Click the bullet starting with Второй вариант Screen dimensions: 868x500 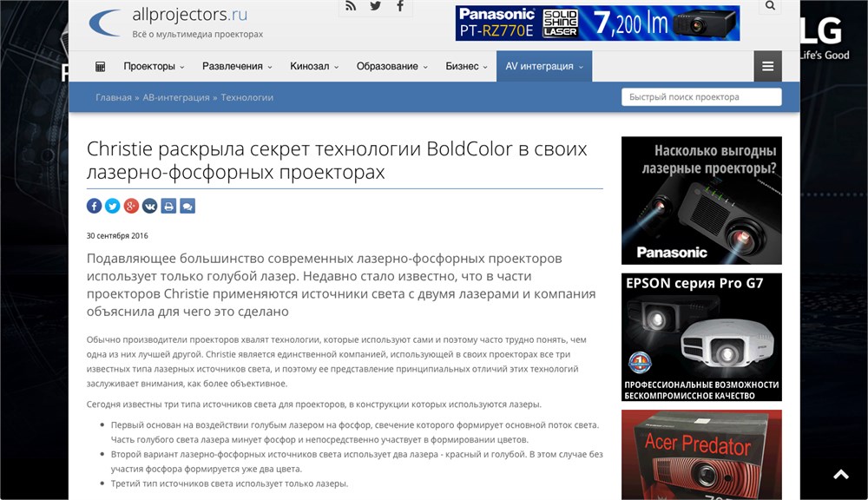click(357, 462)
